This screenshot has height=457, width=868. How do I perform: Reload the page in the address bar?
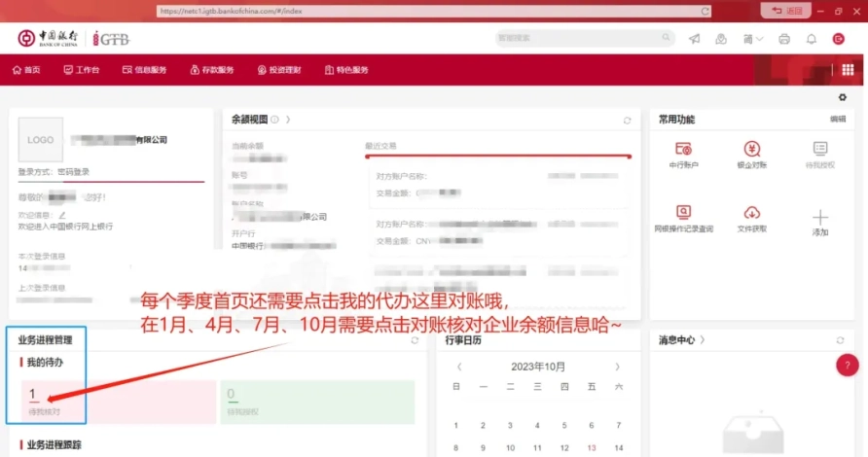(705, 11)
